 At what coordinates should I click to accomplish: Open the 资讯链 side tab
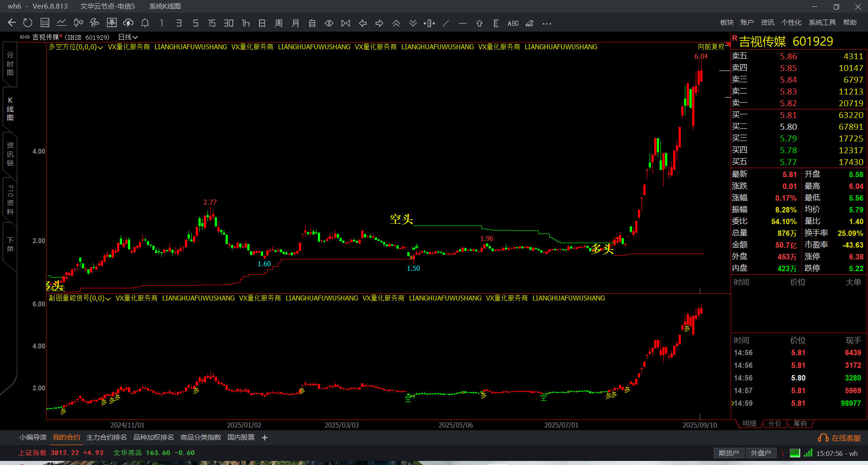pos(10,154)
